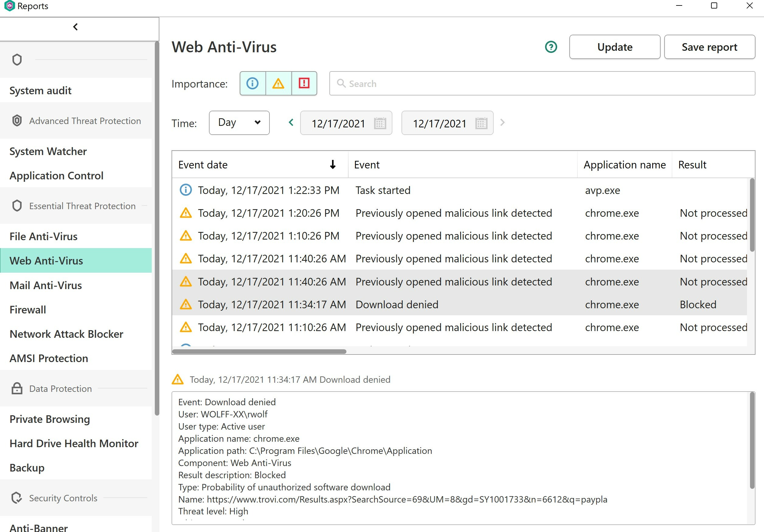Toggle warning events importance filter
764x532 pixels.
tap(278, 84)
